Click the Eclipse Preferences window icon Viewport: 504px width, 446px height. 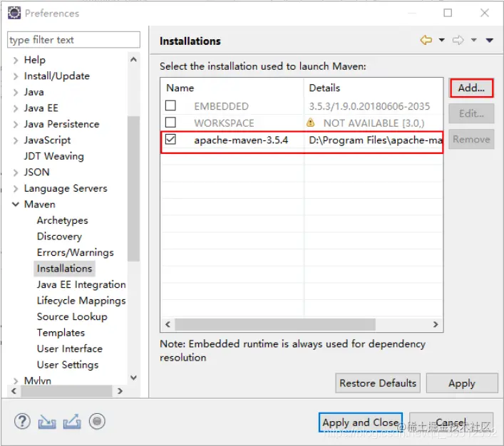tap(14, 13)
